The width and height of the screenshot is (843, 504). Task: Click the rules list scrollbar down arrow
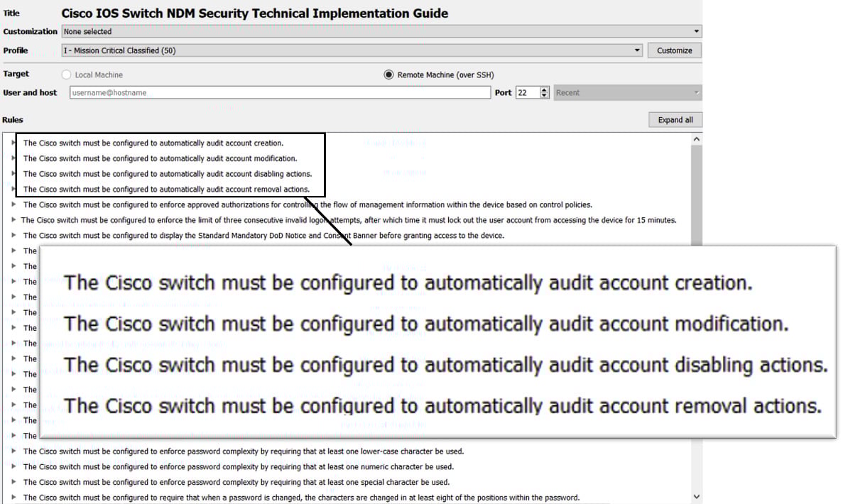pyautogui.click(x=696, y=497)
